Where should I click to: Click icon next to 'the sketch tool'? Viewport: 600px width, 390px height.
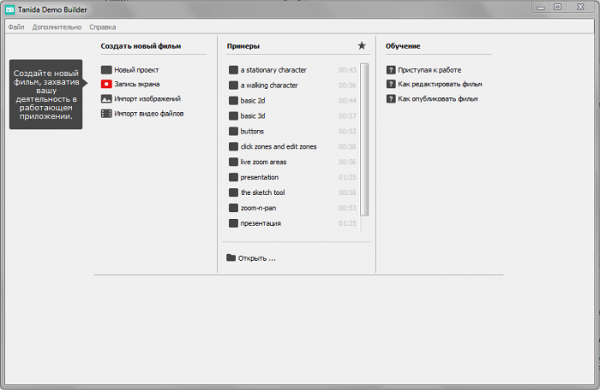coord(233,193)
